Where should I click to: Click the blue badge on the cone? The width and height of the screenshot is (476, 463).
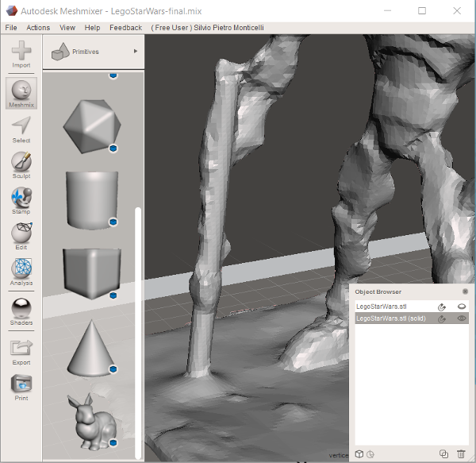[x=113, y=369]
